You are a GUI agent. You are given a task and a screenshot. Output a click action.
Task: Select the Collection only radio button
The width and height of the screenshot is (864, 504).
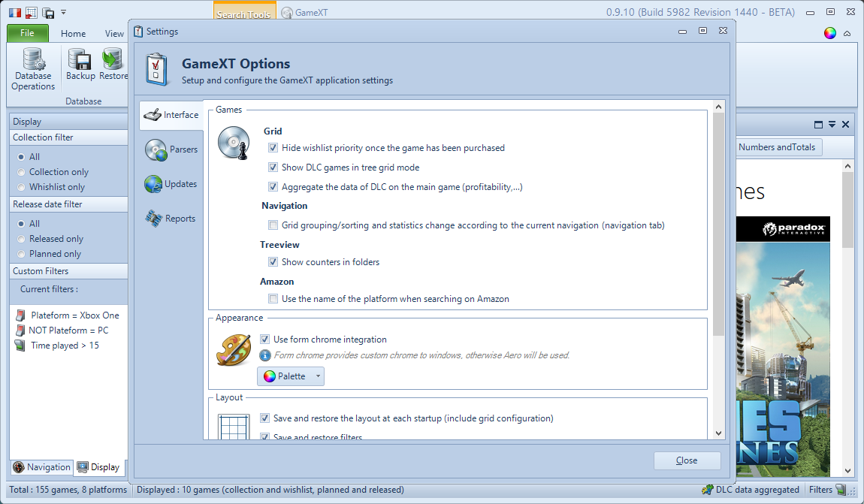point(21,172)
